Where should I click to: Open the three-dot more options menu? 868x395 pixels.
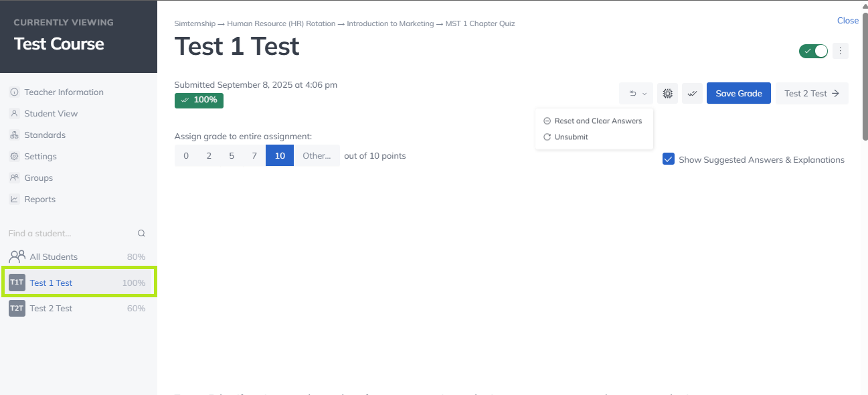841,51
